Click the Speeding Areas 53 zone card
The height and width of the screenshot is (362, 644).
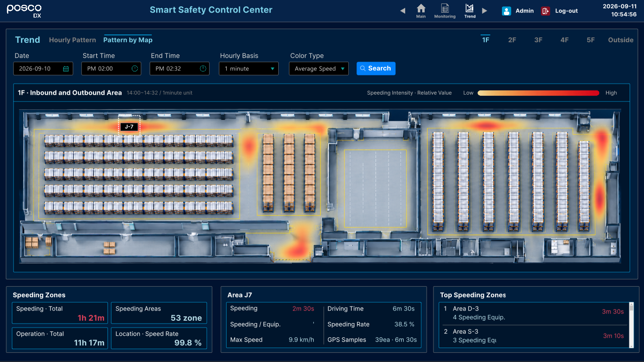coord(159,313)
